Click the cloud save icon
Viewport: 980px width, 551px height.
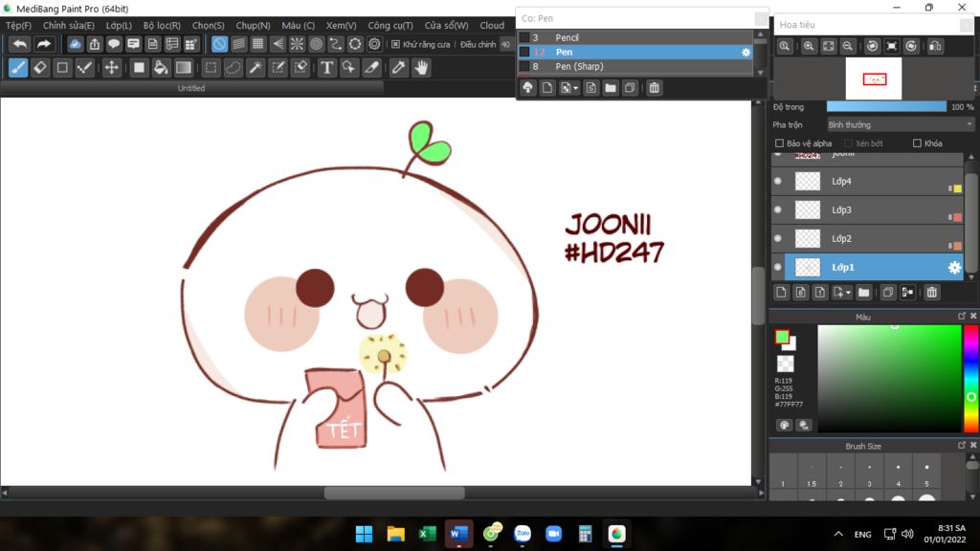pyautogui.click(x=75, y=44)
